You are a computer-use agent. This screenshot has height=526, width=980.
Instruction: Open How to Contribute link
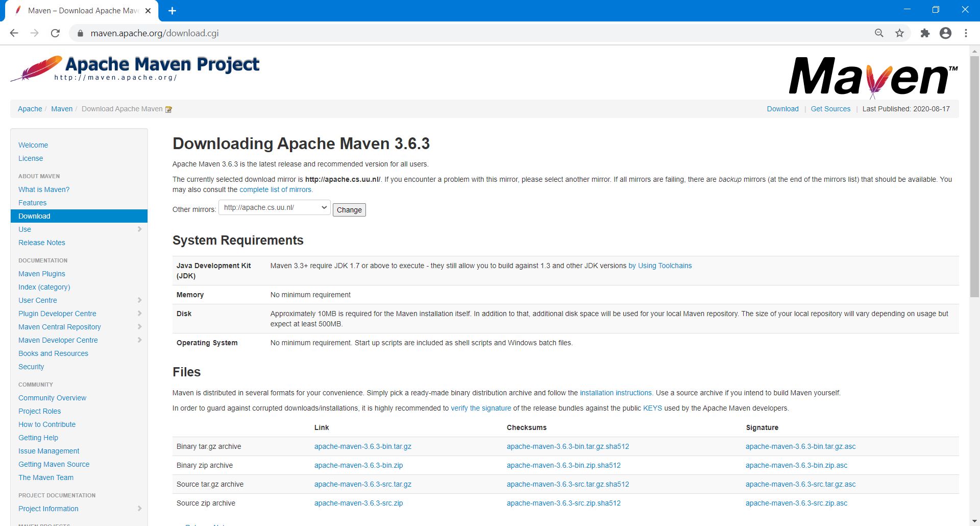coord(47,424)
